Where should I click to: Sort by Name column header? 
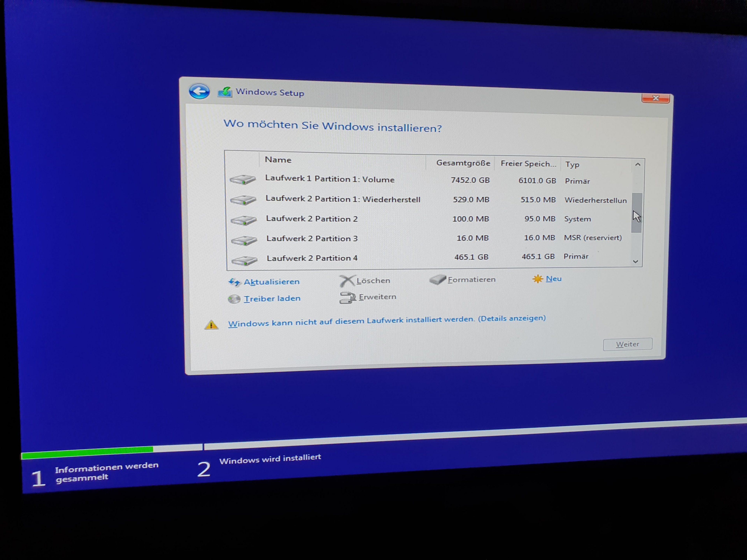[x=278, y=160]
